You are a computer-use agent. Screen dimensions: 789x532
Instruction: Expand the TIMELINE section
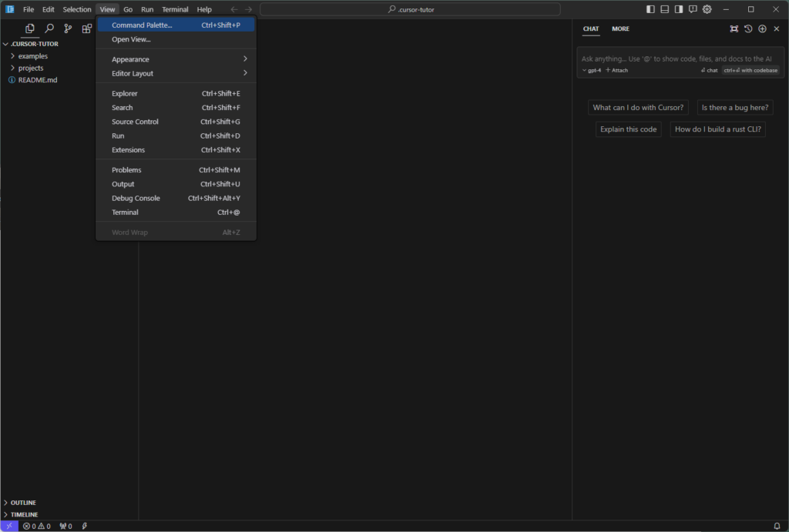tap(24, 514)
